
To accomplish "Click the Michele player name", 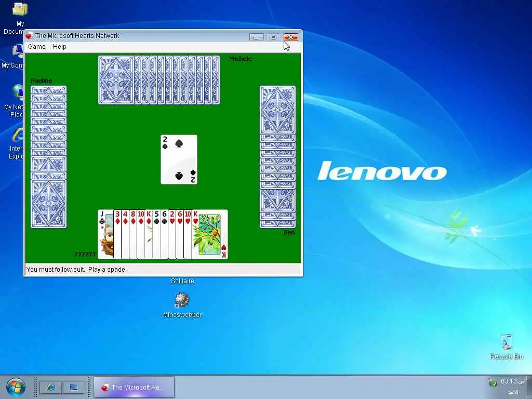I will [x=240, y=59].
